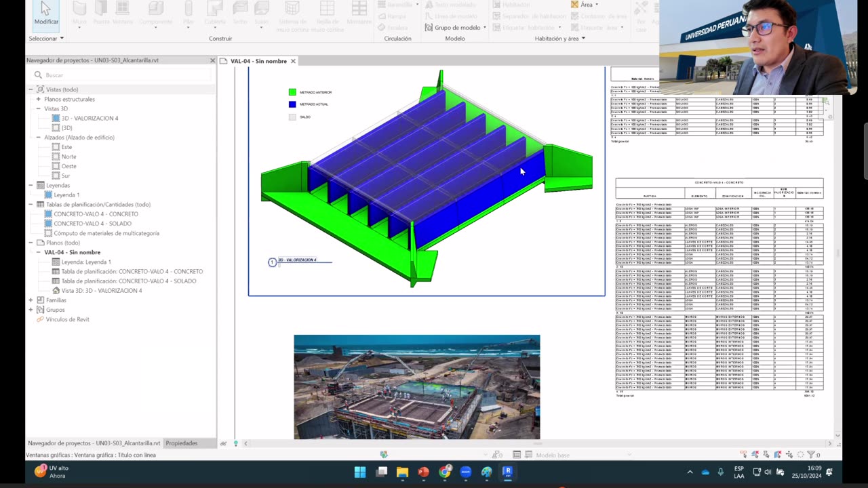Click the Ventana (window) tool icon
868x488 pixels.
point(123,13)
